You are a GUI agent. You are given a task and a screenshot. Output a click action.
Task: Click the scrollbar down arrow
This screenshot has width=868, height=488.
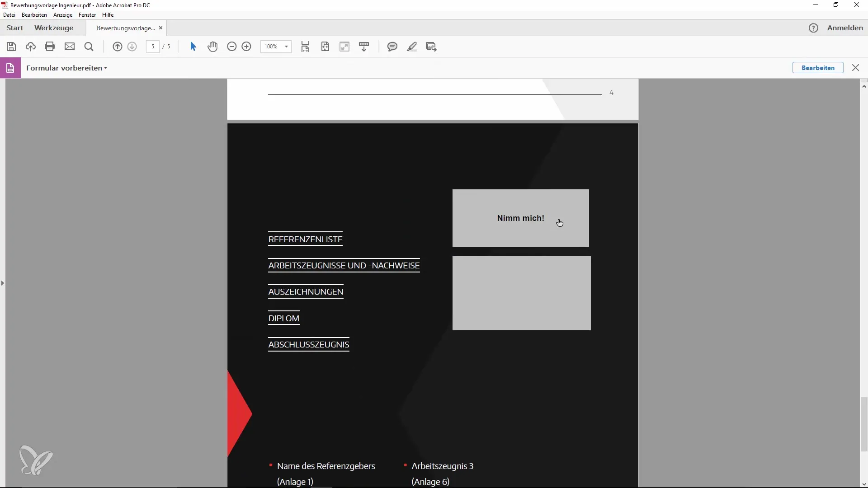864,484
